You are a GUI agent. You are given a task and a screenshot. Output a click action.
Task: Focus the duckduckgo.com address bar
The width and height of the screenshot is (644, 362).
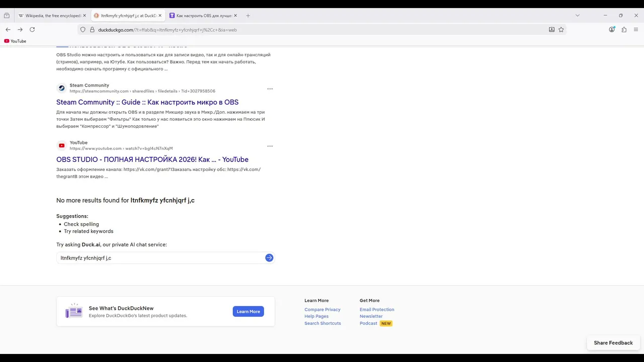(322, 30)
